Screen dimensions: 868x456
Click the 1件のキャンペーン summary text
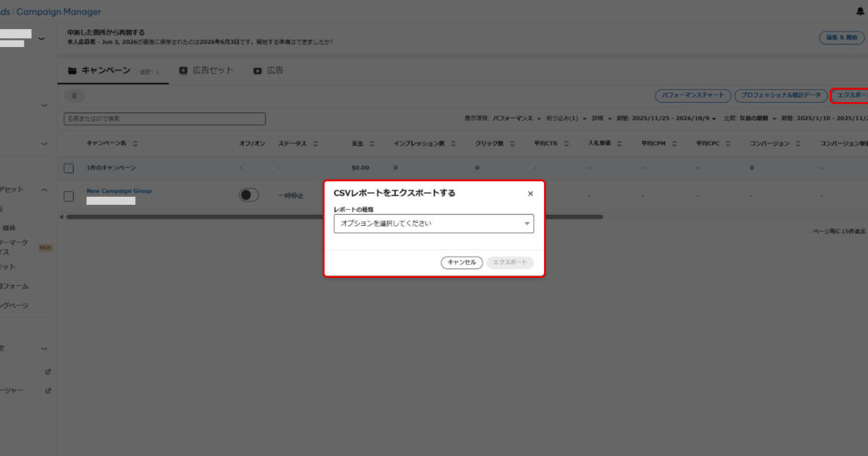(111, 168)
